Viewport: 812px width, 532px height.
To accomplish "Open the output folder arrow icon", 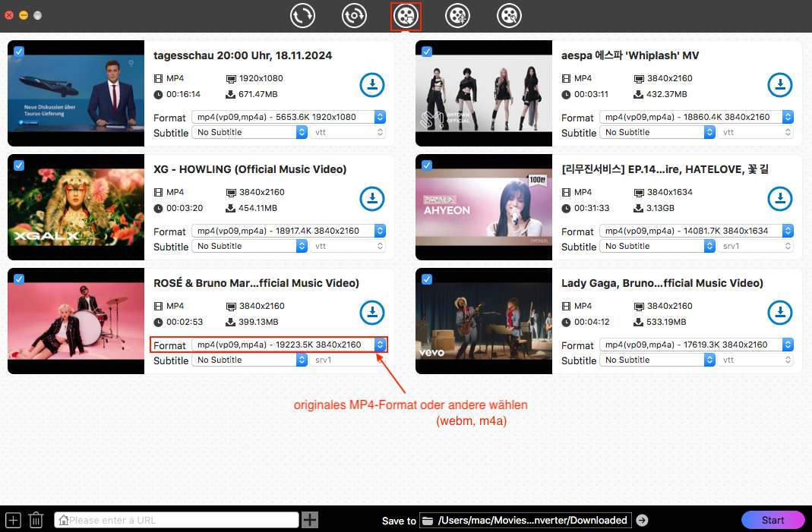I will pos(642,520).
